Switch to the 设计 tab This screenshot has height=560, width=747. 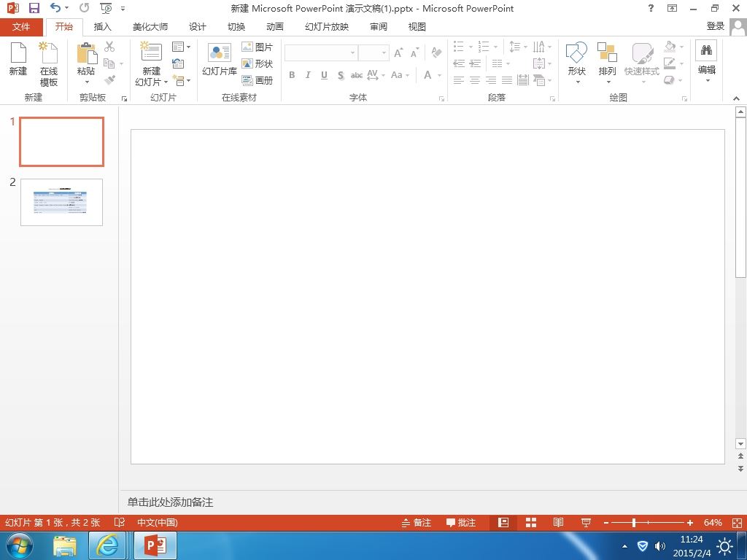pos(197,27)
